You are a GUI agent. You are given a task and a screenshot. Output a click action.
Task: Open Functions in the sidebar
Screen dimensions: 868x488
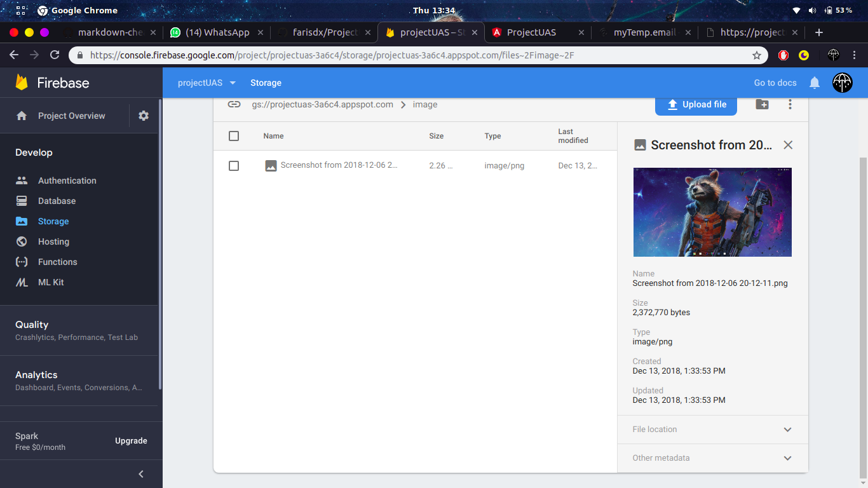coord(57,262)
